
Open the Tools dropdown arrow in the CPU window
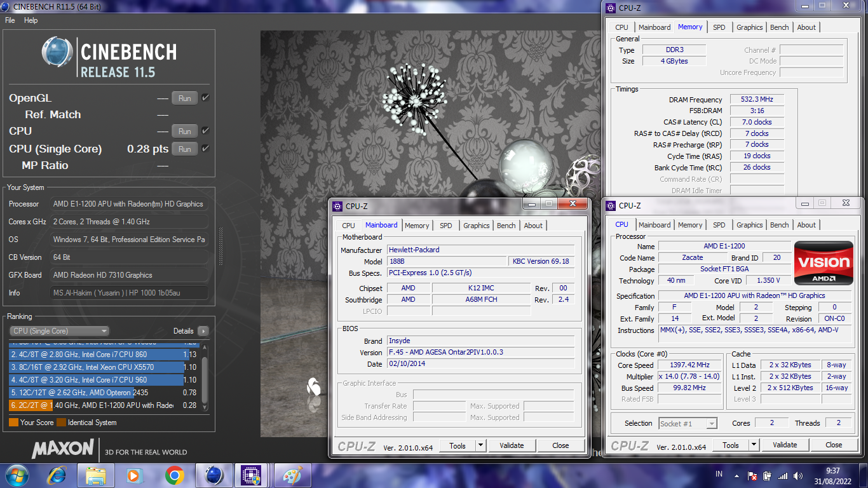click(754, 445)
